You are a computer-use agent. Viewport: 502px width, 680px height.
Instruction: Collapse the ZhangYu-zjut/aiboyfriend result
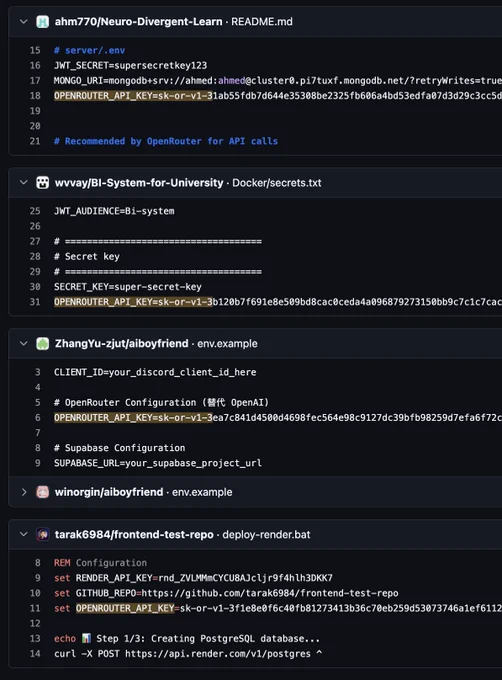pyautogui.click(x=24, y=343)
